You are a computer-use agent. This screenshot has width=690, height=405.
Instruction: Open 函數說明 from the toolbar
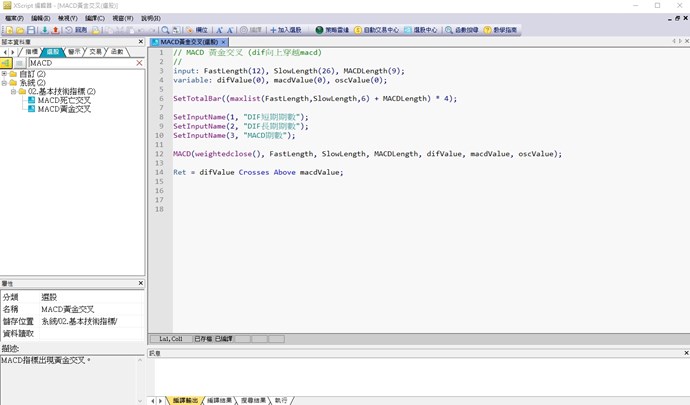[461, 30]
